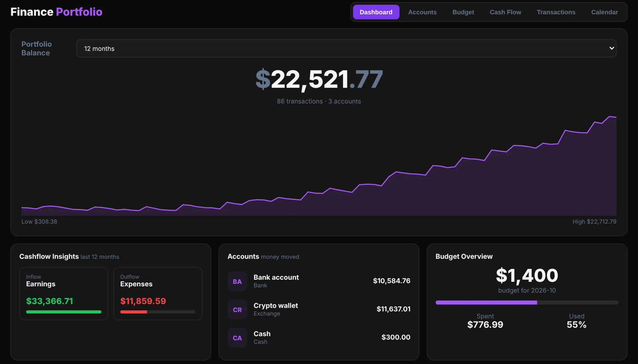Select the Bank account name
638x364 pixels.
point(276,277)
